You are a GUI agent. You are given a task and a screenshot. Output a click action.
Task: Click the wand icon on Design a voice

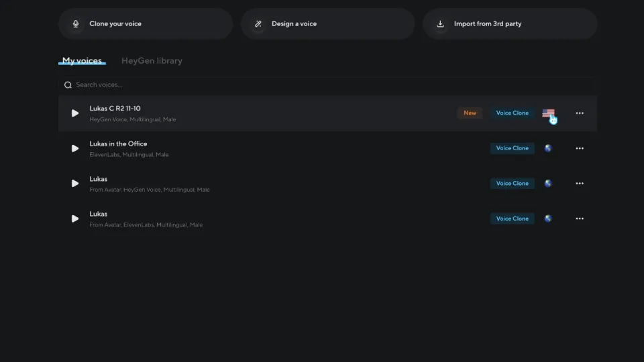pyautogui.click(x=258, y=24)
